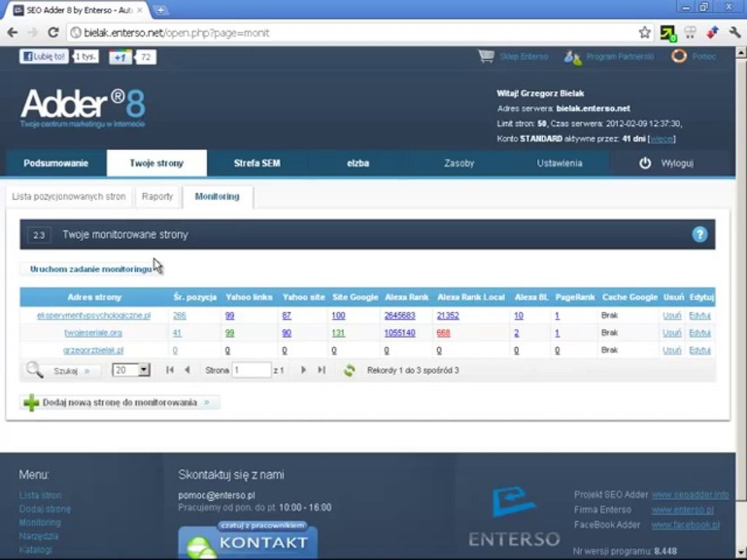The image size is (747, 560).
Task: Go to previous page of table
Action: [x=188, y=370]
